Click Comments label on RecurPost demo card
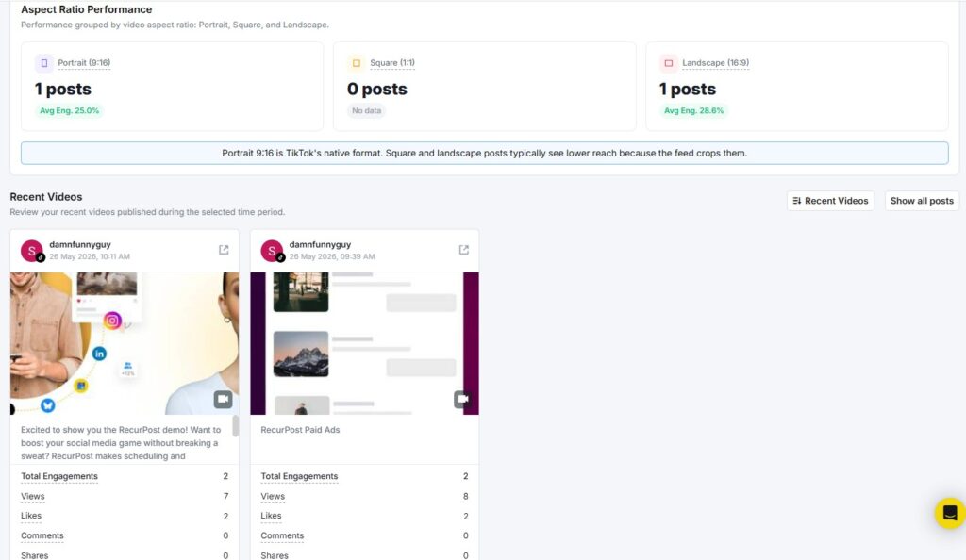This screenshot has height=560, width=966. (x=42, y=535)
